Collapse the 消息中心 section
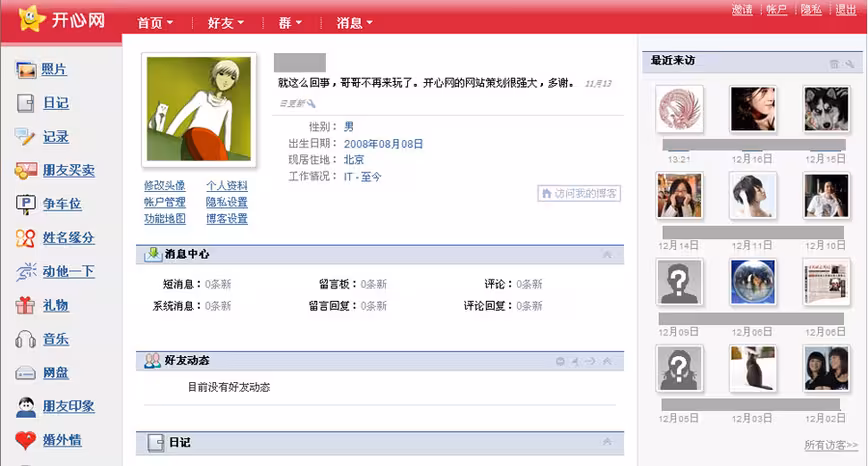The image size is (868, 466). coord(607,255)
